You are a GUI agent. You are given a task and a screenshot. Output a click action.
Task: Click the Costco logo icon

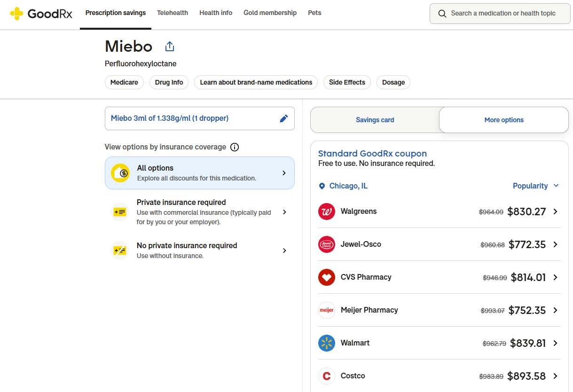tap(326, 376)
